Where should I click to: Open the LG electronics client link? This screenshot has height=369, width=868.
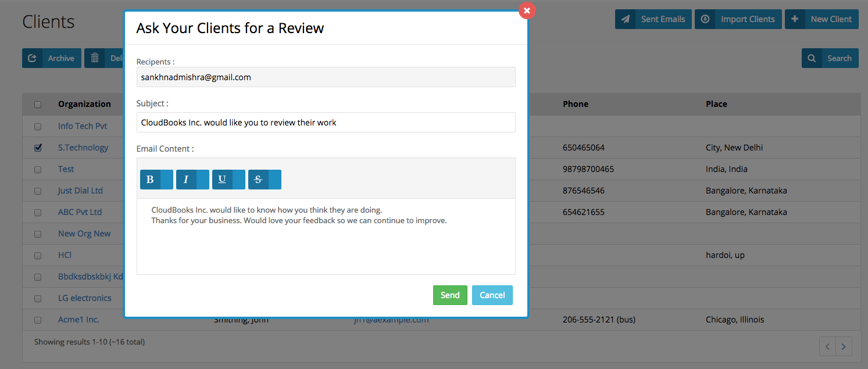(85, 298)
